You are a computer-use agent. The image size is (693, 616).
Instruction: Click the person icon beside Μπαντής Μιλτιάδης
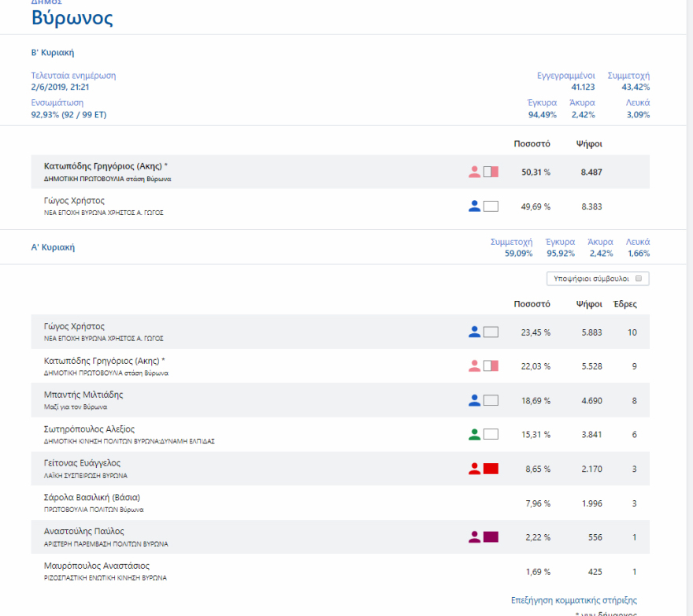coord(474,400)
